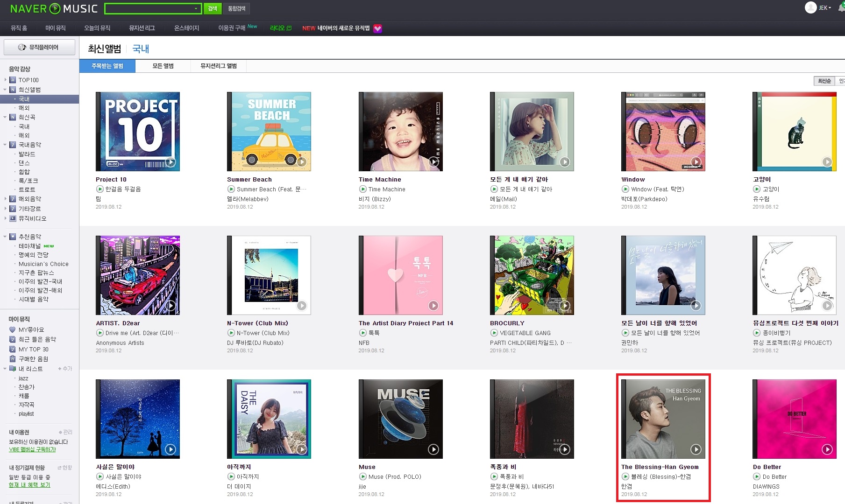This screenshot has width=845, height=504.
Task: Play track 한걸음 두걸음 with its play icon
Action: click(99, 189)
